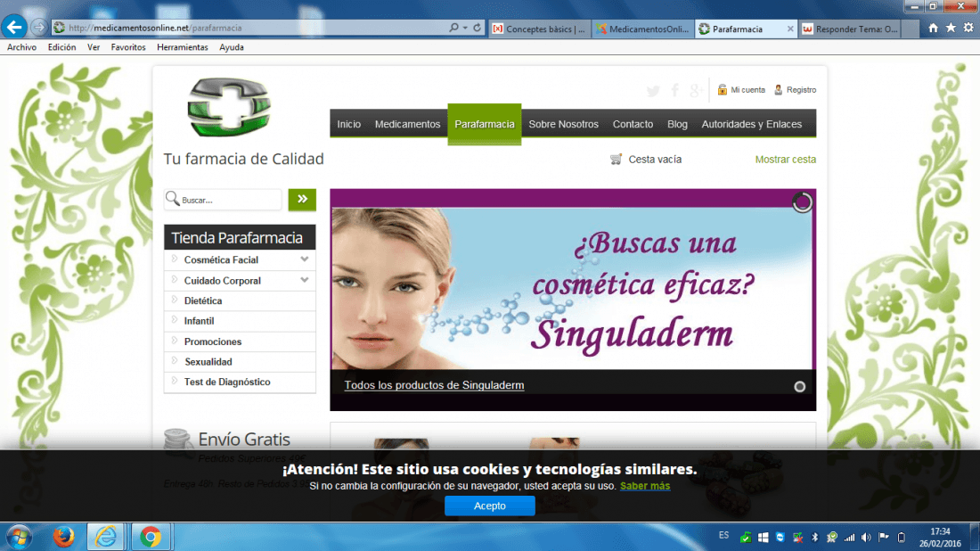
Task: Open the Infantil category
Action: coord(199,321)
